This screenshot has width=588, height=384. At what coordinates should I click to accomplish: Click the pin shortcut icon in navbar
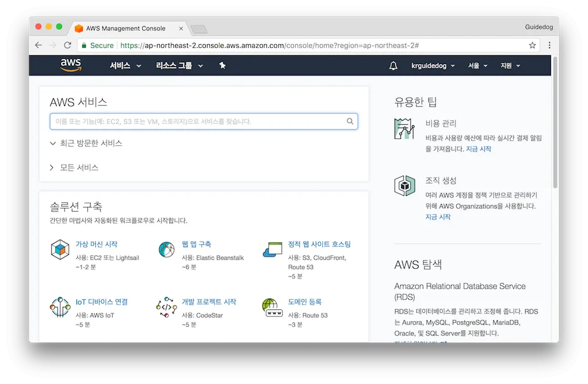click(x=222, y=66)
